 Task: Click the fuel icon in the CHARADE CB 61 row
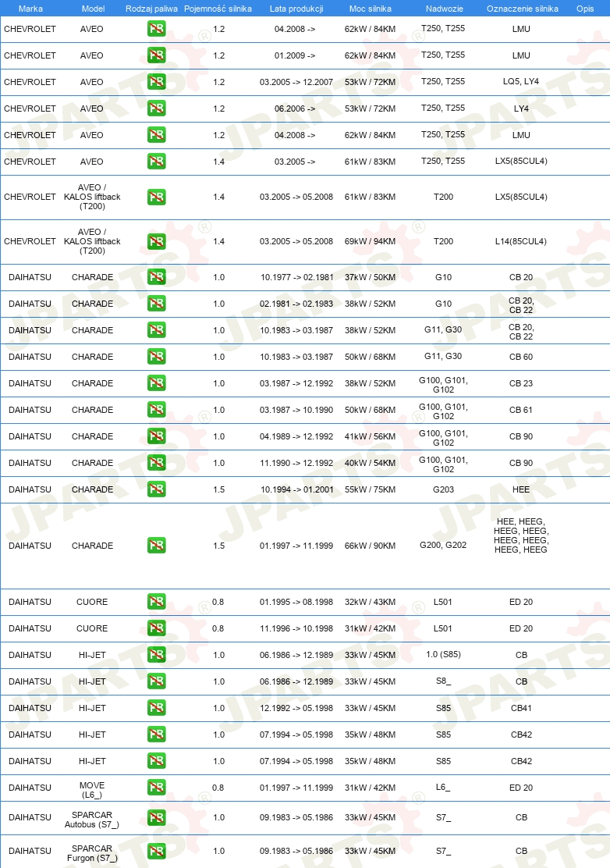[157, 410]
